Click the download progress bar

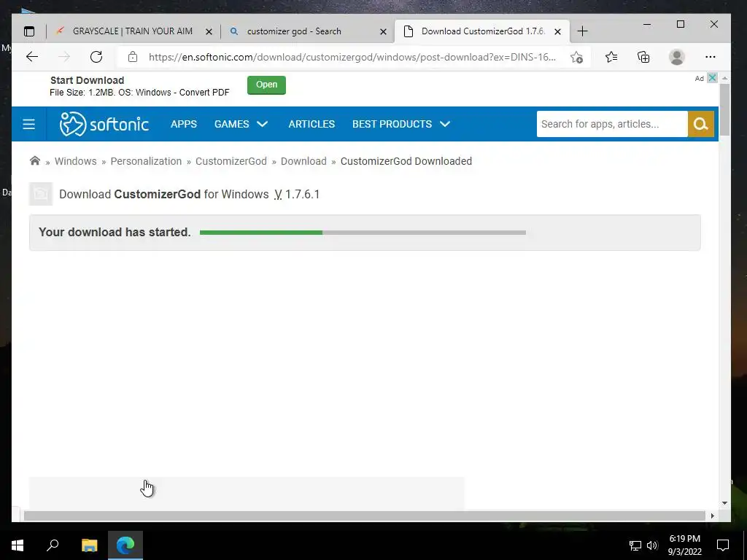coord(363,233)
